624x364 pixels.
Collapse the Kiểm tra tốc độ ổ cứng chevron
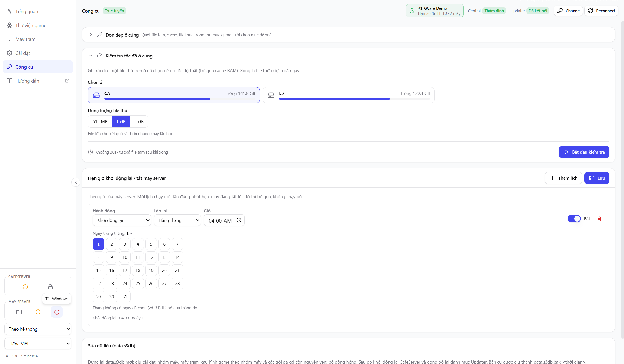click(91, 56)
